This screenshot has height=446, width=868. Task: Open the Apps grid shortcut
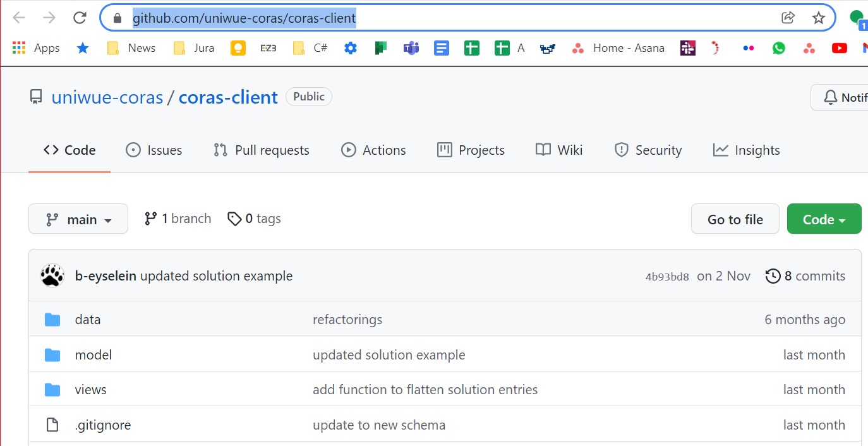(36, 48)
